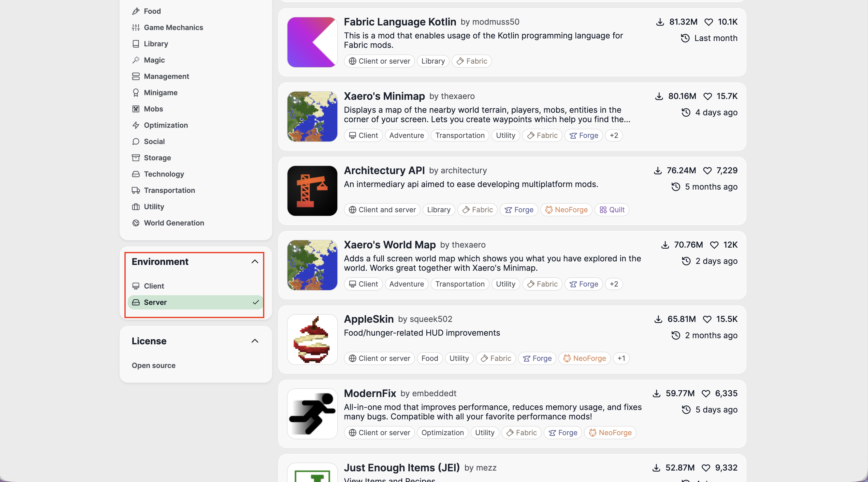Toggle the Management category filter

[x=195, y=76]
